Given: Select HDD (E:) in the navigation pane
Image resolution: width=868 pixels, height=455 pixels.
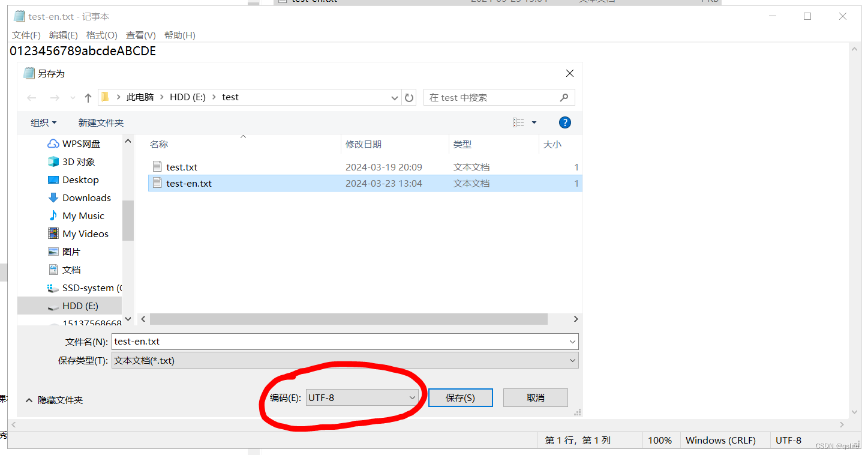Looking at the screenshot, I should coord(69,306).
